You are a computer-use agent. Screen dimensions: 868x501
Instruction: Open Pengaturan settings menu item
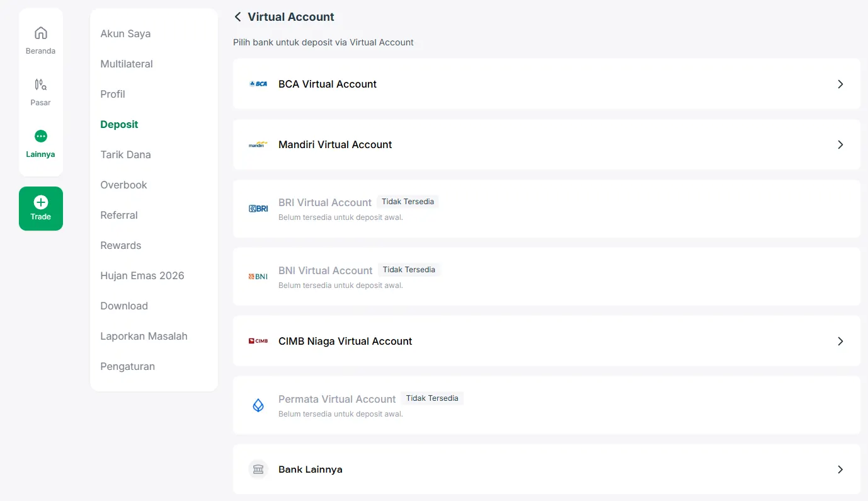(x=128, y=366)
